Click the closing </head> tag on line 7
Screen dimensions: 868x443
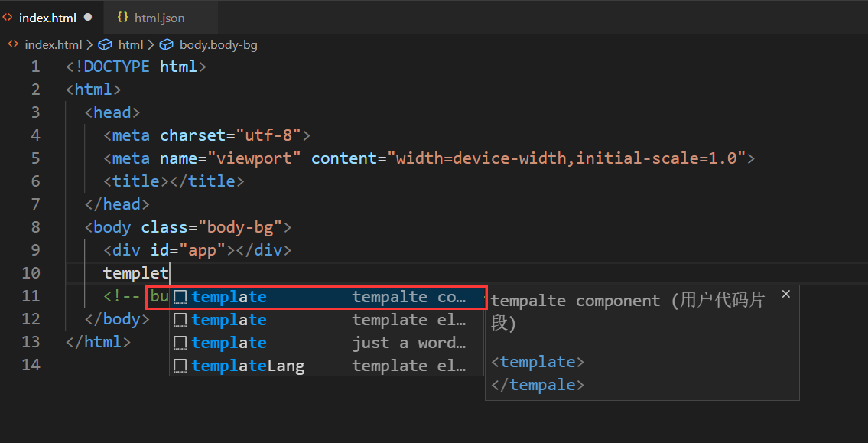click(x=117, y=205)
